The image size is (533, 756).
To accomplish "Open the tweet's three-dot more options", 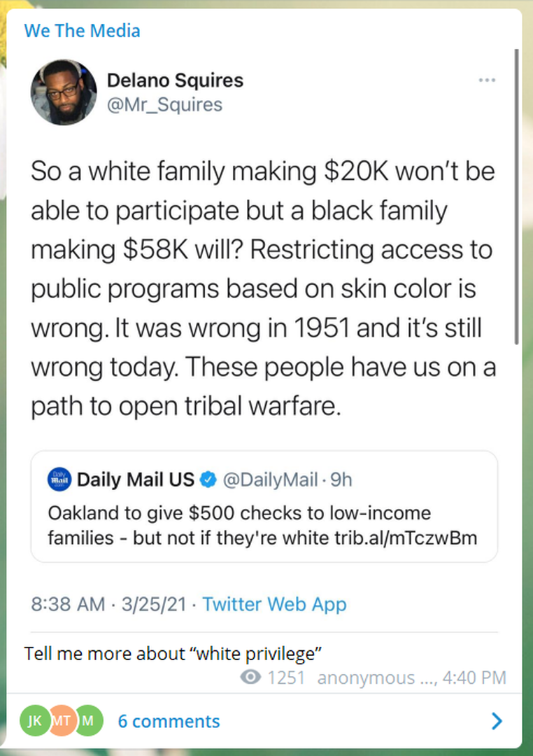I will [x=487, y=80].
